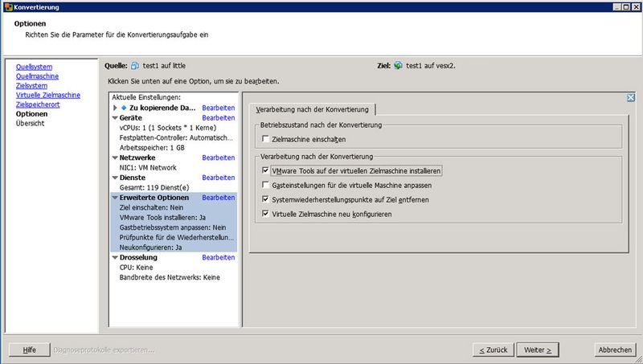Click the Optionen step in the sidebar
The height and width of the screenshot is (364, 643).
click(x=31, y=114)
